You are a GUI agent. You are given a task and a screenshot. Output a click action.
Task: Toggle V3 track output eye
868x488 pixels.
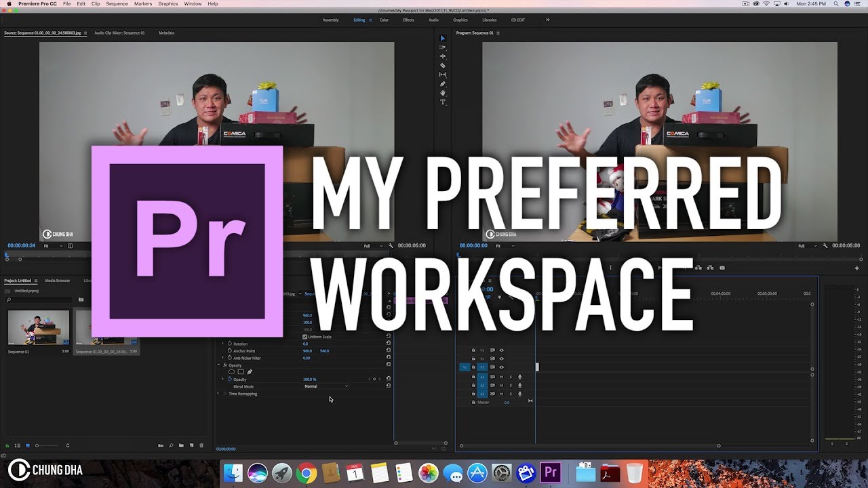coord(502,350)
